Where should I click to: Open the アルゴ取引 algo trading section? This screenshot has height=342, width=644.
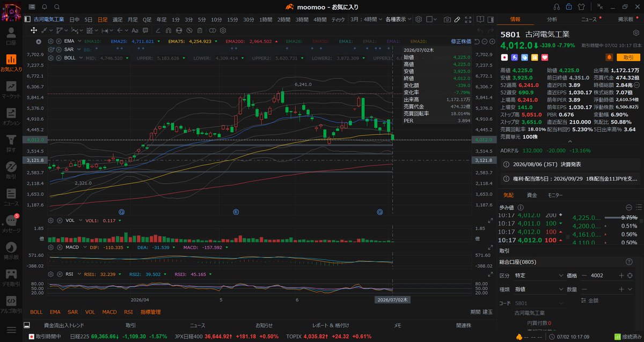(x=11, y=304)
